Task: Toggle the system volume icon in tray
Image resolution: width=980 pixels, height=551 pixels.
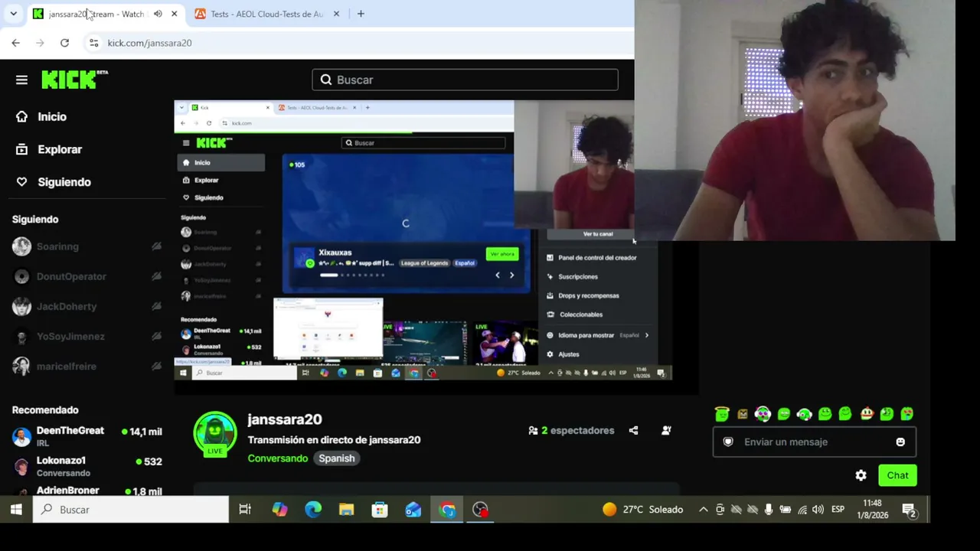Action: [x=818, y=510]
